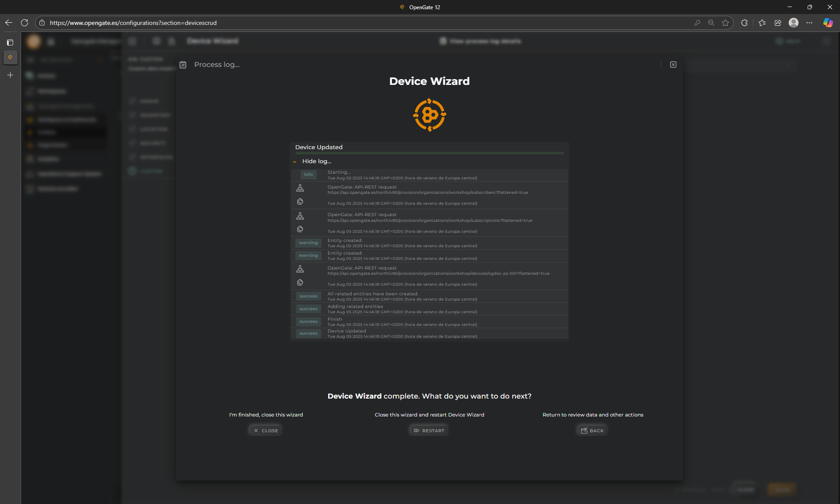Collapse the log with Hide log chevron
840x504 pixels.
[x=295, y=162]
